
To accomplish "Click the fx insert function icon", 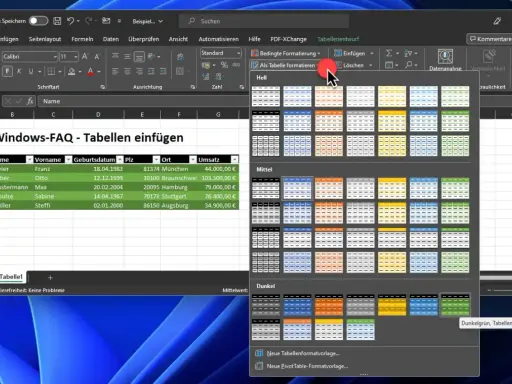I will [x=30, y=101].
